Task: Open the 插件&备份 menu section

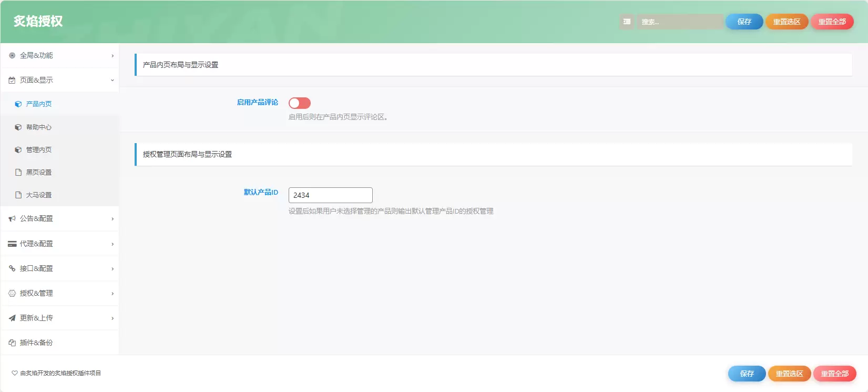Action: [x=59, y=343]
